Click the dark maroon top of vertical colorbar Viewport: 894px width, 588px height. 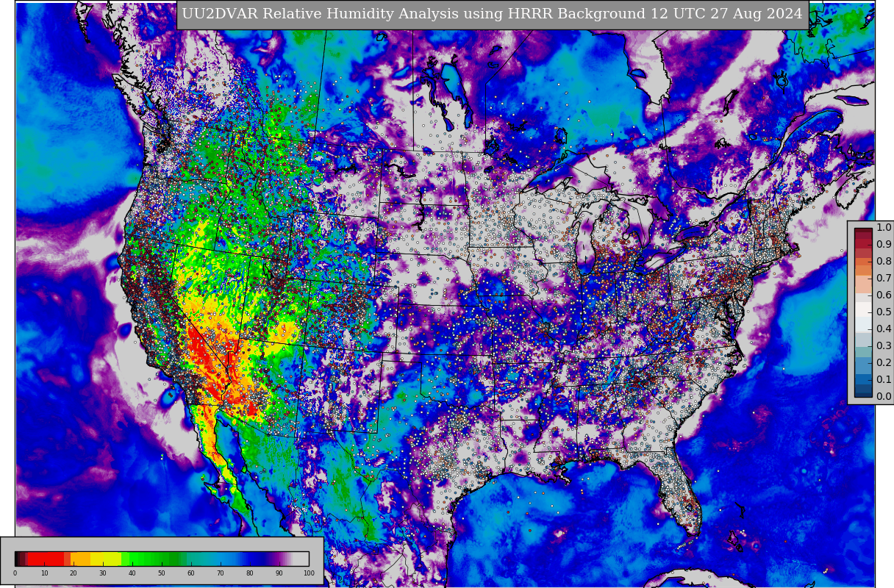tap(863, 230)
